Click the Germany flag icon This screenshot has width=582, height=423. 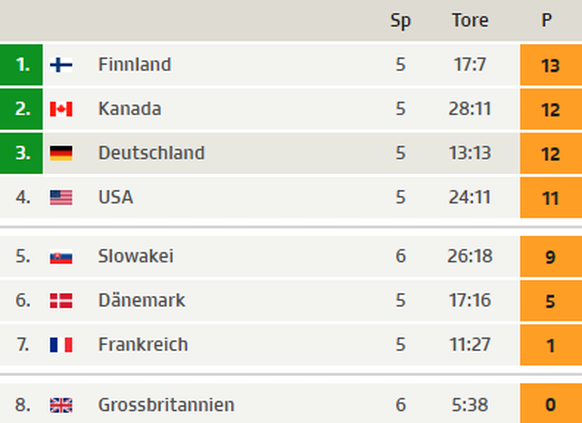pyautogui.click(x=61, y=153)
